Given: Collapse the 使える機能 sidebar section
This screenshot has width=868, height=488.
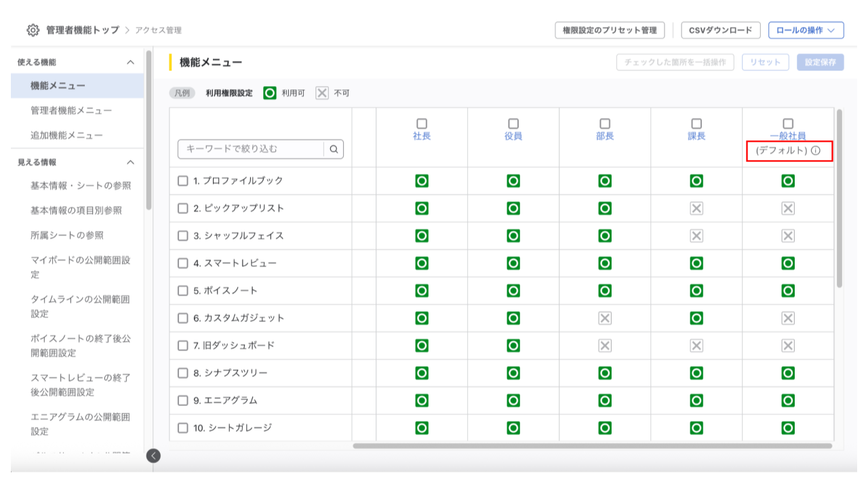Looking at the screenshot, I should [x=131, y=62].
